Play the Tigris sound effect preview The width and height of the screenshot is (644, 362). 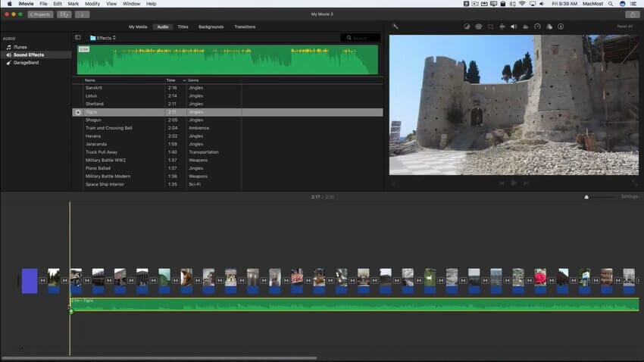(77, 112)
